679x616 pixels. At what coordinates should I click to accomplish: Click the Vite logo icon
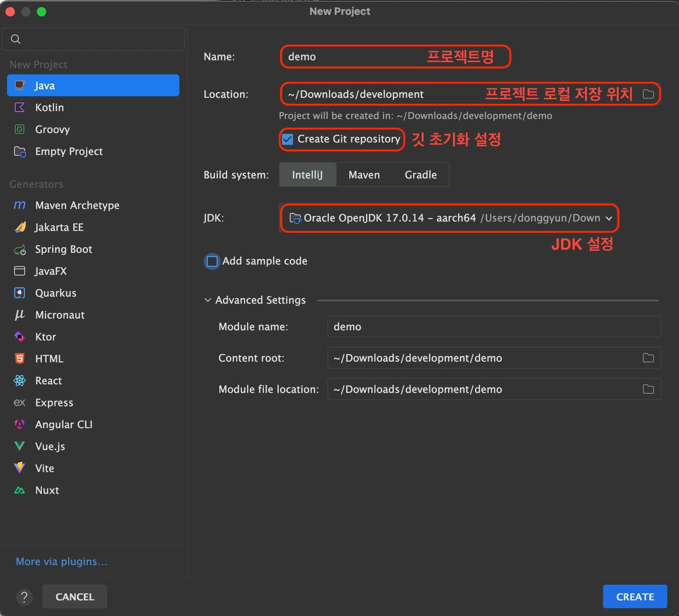[20, 468]
